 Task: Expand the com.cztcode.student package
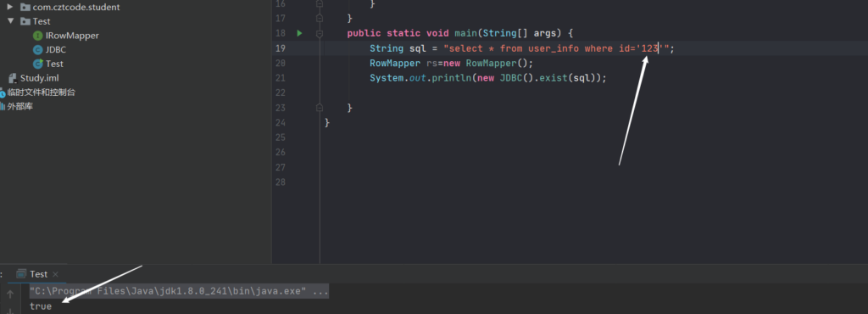pos(10,7)
